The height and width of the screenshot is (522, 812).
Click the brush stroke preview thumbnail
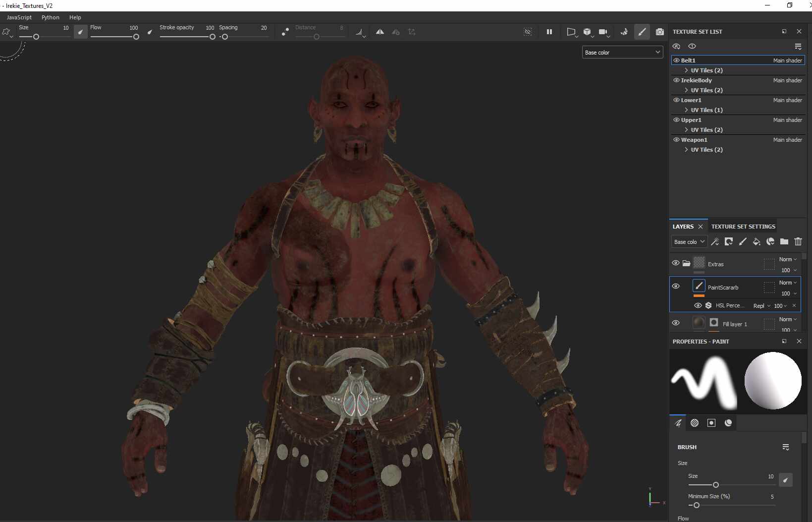704,381
